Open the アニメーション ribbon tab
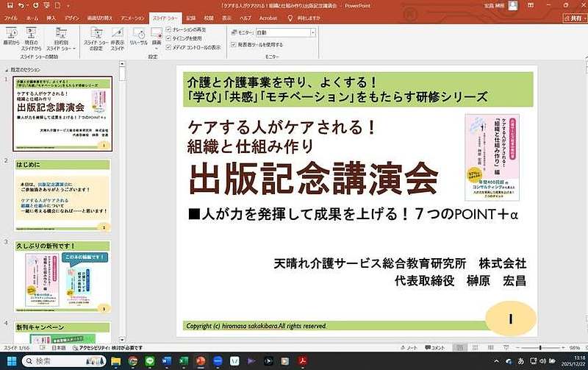The height and width of the screenshot is (370, 588). [x=132, y=16]
